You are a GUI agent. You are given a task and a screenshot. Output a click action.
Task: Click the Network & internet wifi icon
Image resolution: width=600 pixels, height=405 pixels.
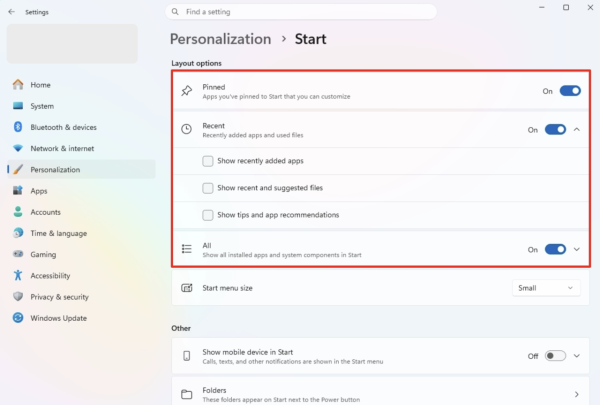18,148
